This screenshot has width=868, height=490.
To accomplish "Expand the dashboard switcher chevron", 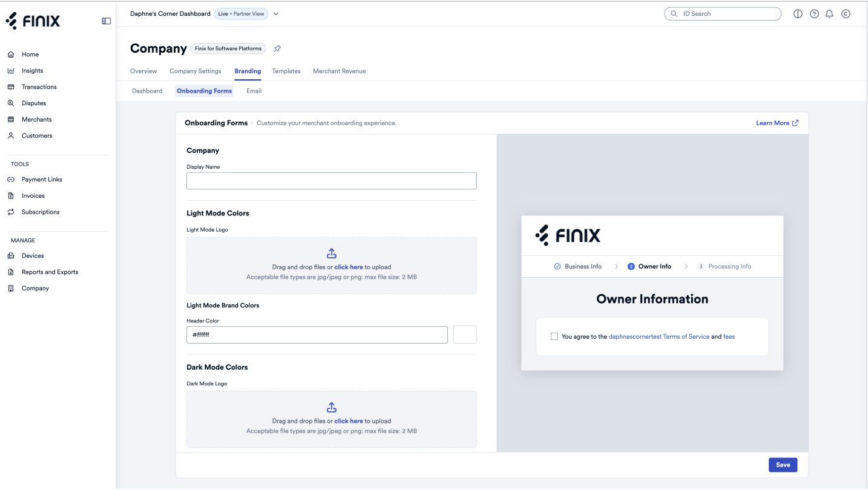I will click(x=276, y=14).
